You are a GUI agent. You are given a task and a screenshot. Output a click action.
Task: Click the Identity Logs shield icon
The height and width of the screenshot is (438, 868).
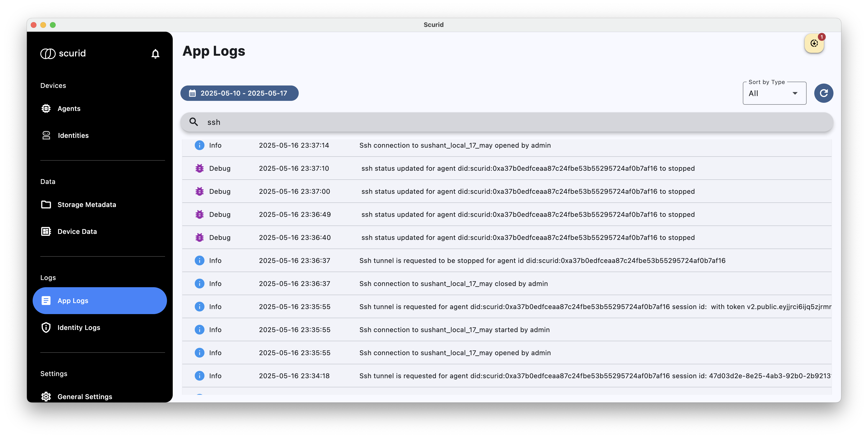[x=46, y=327]
